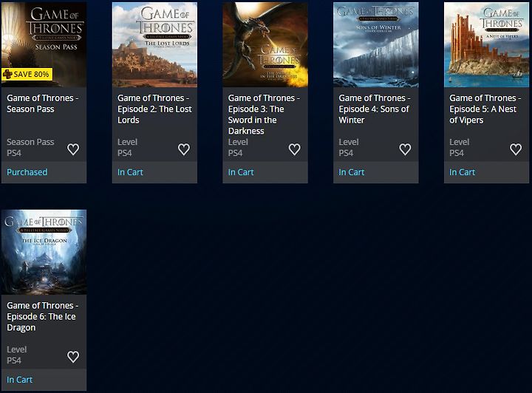Click 'PS4' platform text on Episode 5 card

457,153
